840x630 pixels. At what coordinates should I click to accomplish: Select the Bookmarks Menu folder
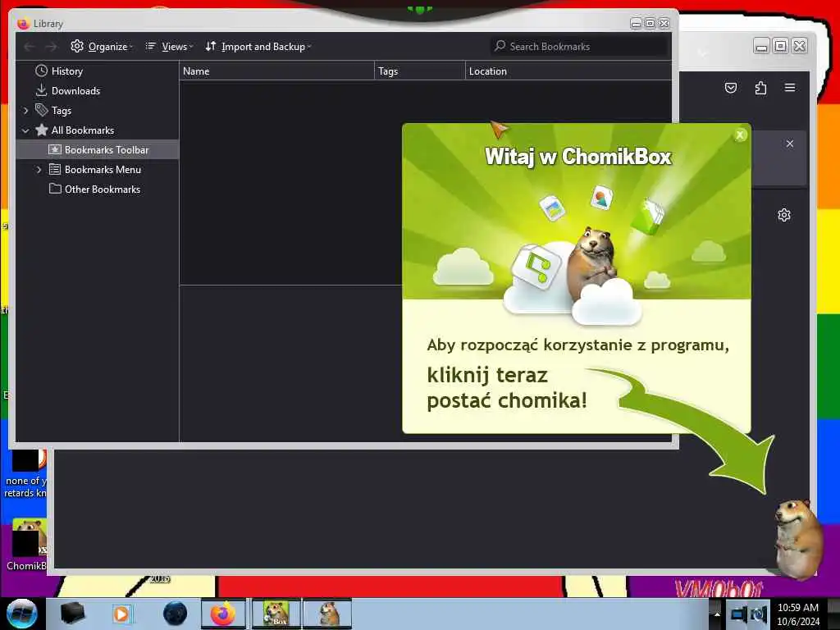(x=103, y=170)
